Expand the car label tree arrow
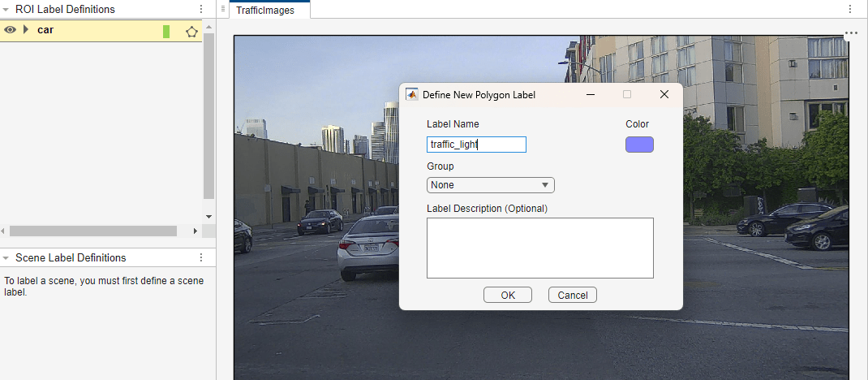This screenshot has width=868, height=380. pyautogui.click(x=26, y=30)
